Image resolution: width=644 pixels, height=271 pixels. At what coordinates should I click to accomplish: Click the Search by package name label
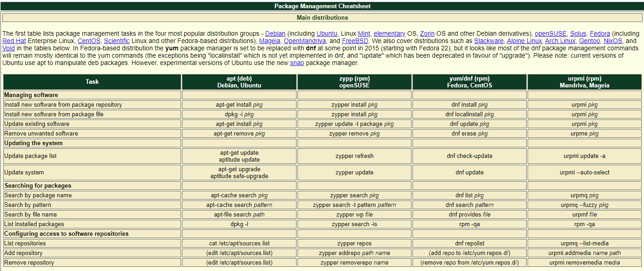pos(38,195)
